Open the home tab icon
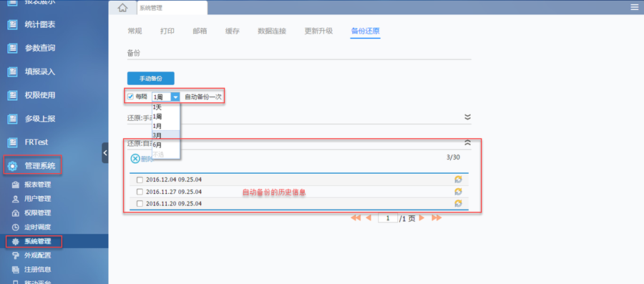The height and width of the screenshot is (284, 644). point(122,7)
